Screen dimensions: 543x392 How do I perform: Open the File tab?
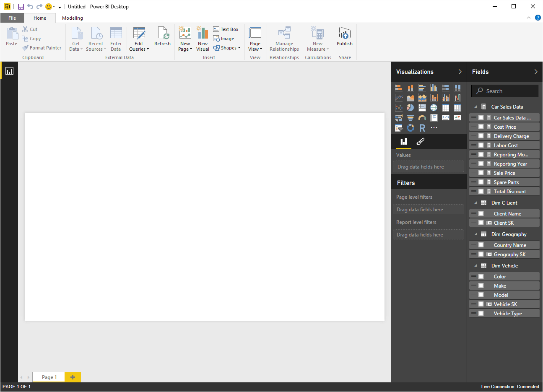[x=12, y=18]
